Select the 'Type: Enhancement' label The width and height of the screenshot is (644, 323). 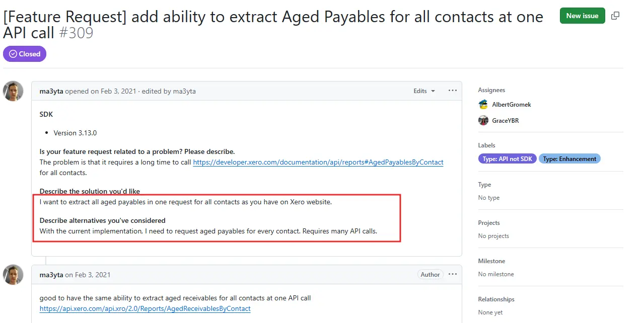tap(569, 159)
